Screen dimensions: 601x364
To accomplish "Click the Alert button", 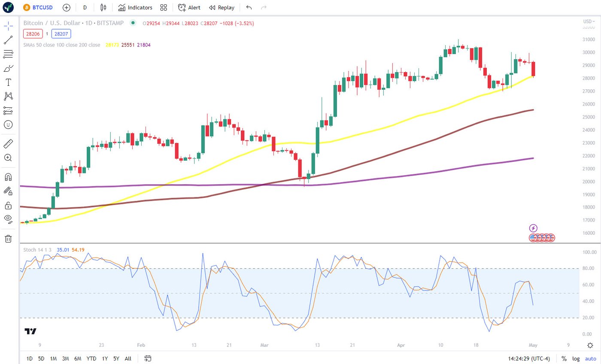I will click(189, 7).
